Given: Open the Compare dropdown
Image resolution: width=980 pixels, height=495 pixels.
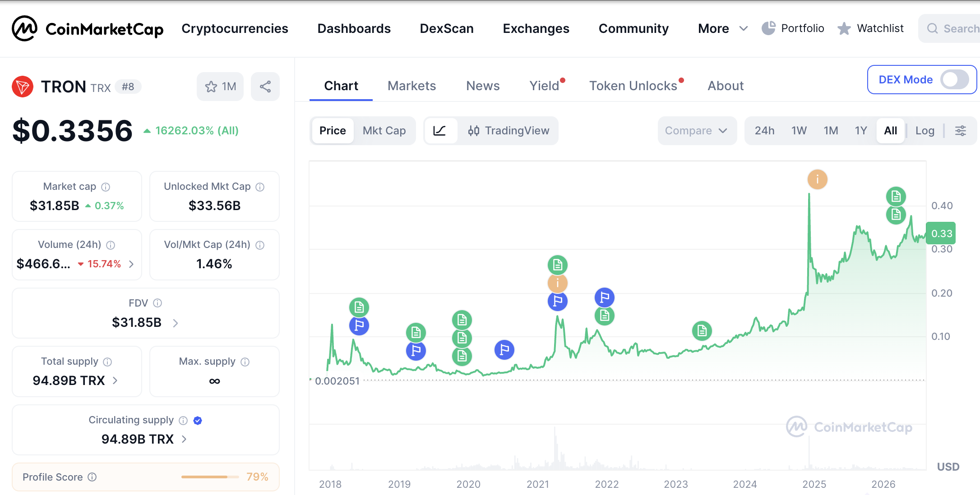Looking at the screenshot, I should click(697, 131).
